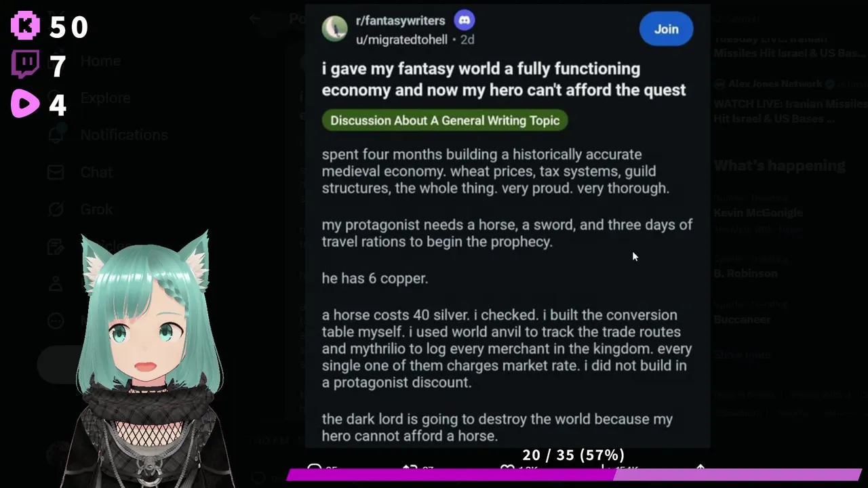Click the Notifications bell icon
The image size is (868, 488).
pyautogui.click(x=56, y=135)
